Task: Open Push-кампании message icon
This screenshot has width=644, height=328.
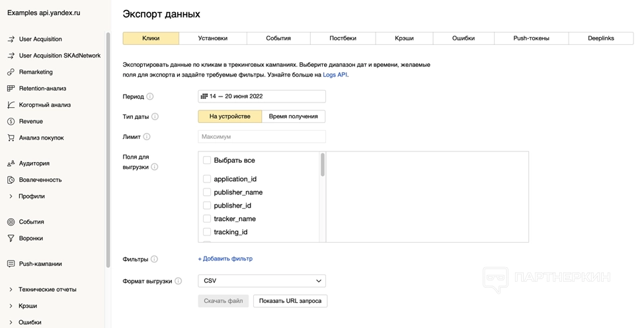Action: 11,264
